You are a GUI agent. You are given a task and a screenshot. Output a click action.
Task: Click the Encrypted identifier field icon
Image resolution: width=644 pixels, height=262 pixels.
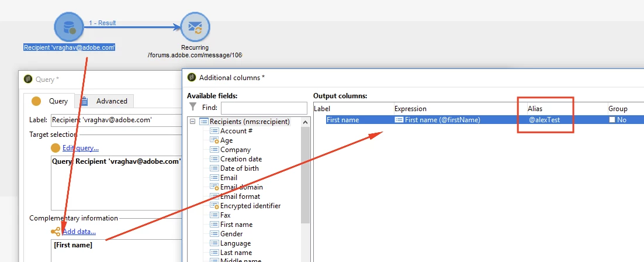[x=214, y=206]
